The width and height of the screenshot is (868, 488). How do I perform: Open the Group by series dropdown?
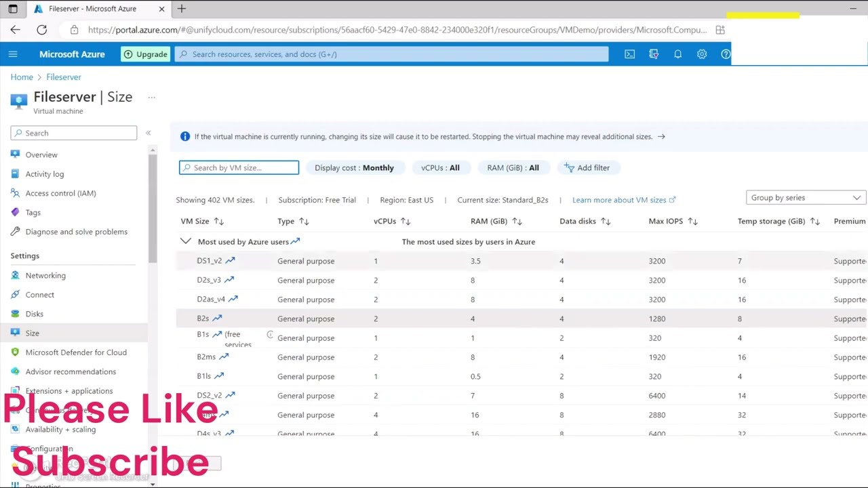tap(806, 198)
